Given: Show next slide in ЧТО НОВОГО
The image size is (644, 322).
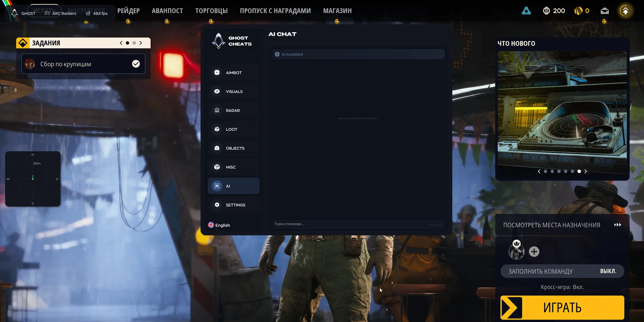Looking at the screenshot, I should [586, 171].
